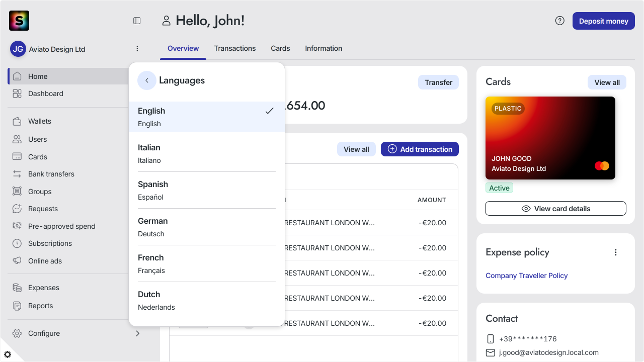Click the JG avatar badge
644x362 pixels.
18,49
